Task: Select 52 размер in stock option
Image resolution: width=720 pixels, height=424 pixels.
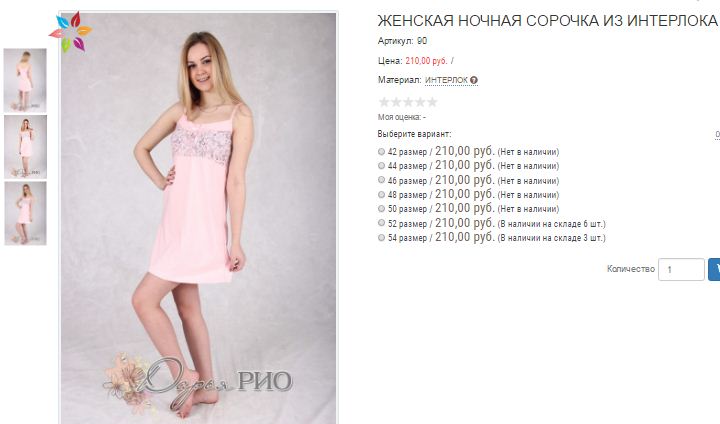Action: click(x=381, y=223)
